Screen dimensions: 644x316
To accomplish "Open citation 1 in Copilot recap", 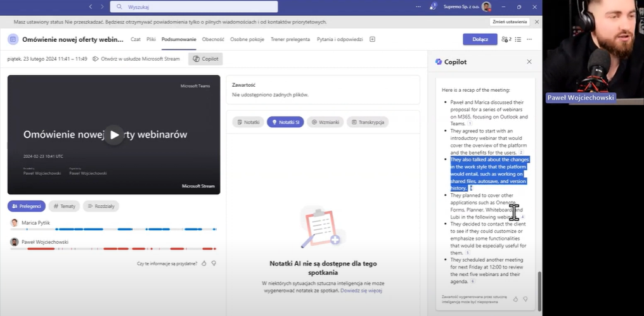I will point(470,123).
